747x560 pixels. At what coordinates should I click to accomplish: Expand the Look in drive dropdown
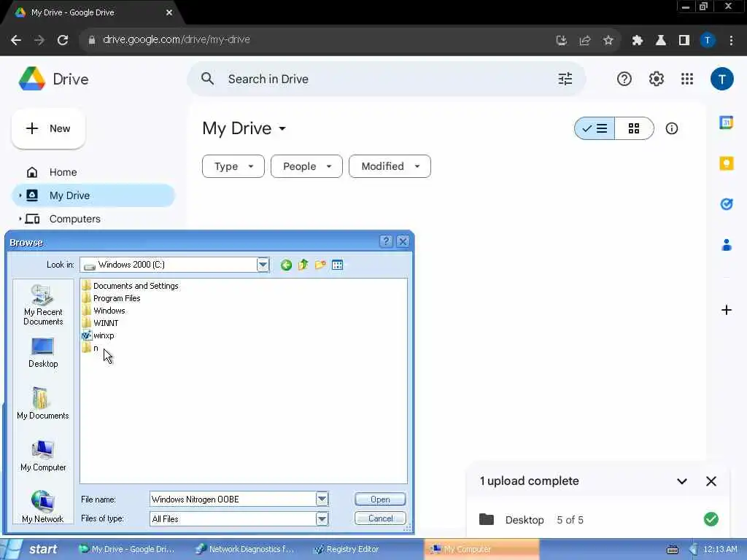[x=263, y=265]
